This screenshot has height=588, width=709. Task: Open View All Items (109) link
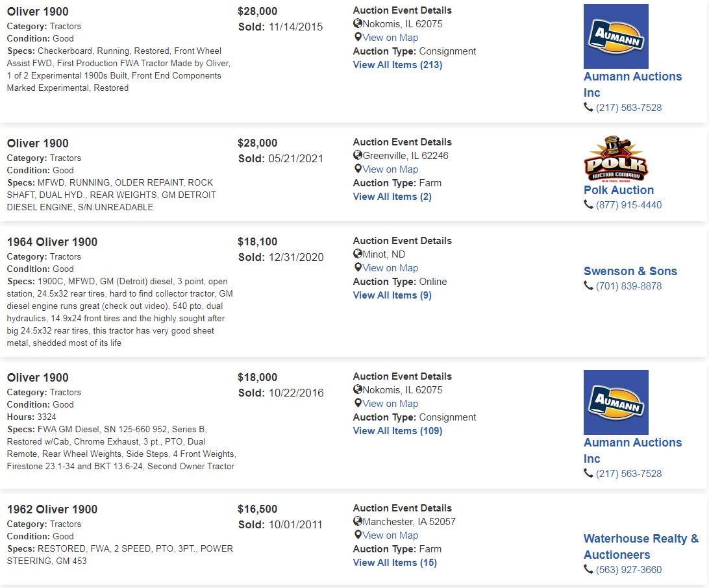pyautogui.click(x=397, y=431)
